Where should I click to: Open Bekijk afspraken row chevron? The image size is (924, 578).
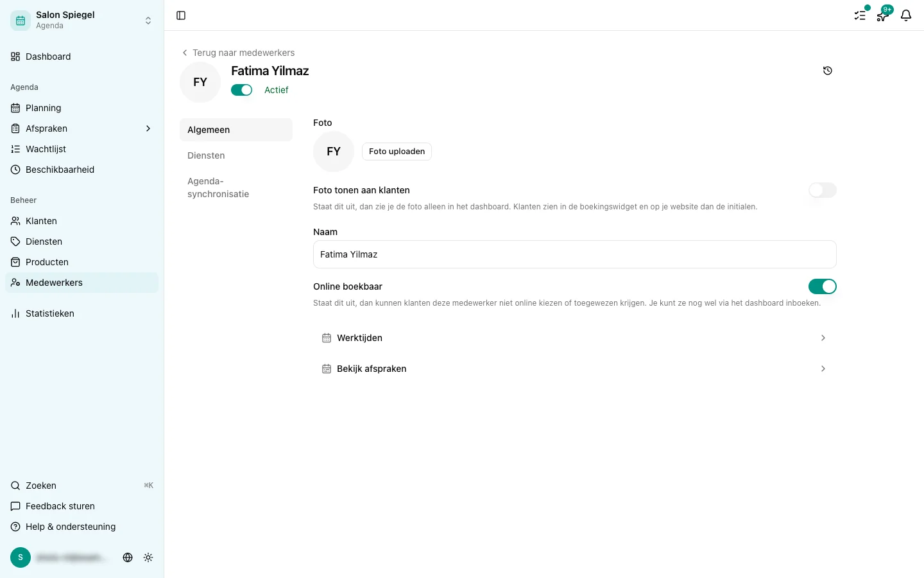coord(823,369)
